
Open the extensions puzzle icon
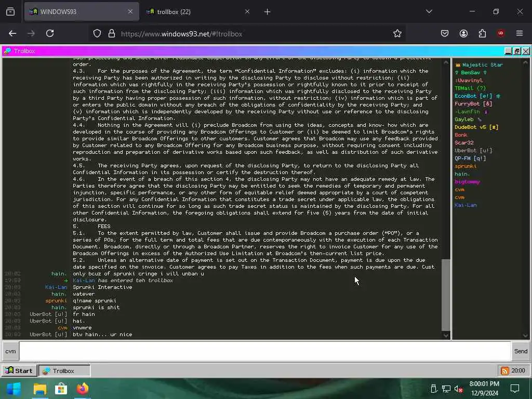[x=482, y=33]
